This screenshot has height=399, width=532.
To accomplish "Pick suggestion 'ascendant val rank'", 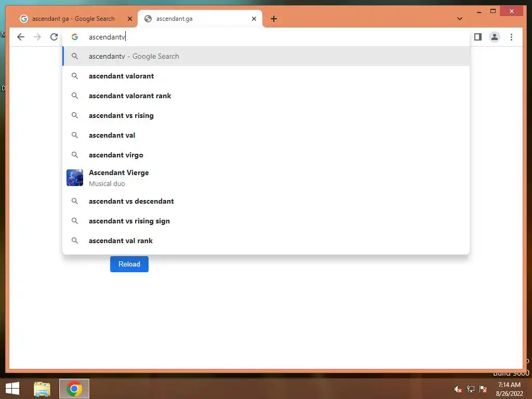I will (x=267, y=241).
